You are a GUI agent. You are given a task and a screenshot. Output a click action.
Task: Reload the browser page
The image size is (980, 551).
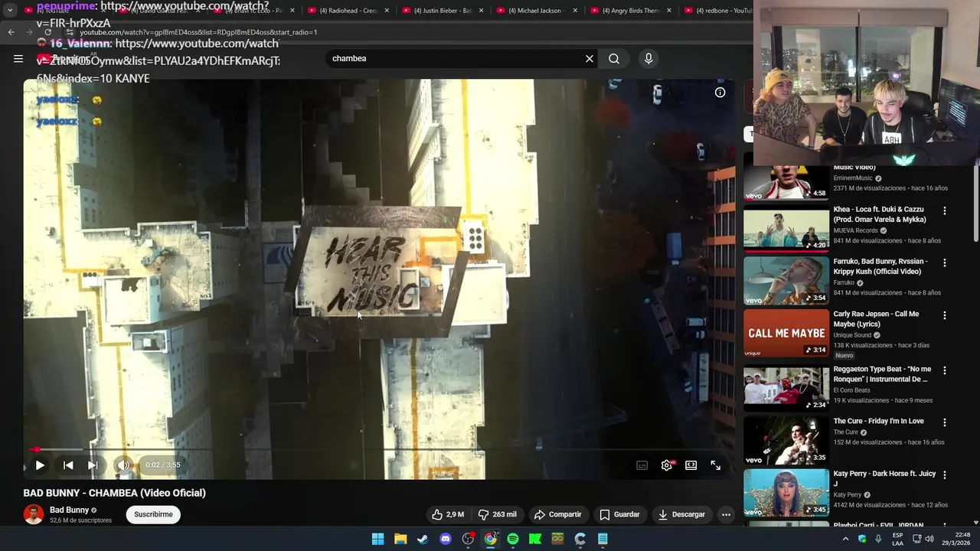coord(47,32)
